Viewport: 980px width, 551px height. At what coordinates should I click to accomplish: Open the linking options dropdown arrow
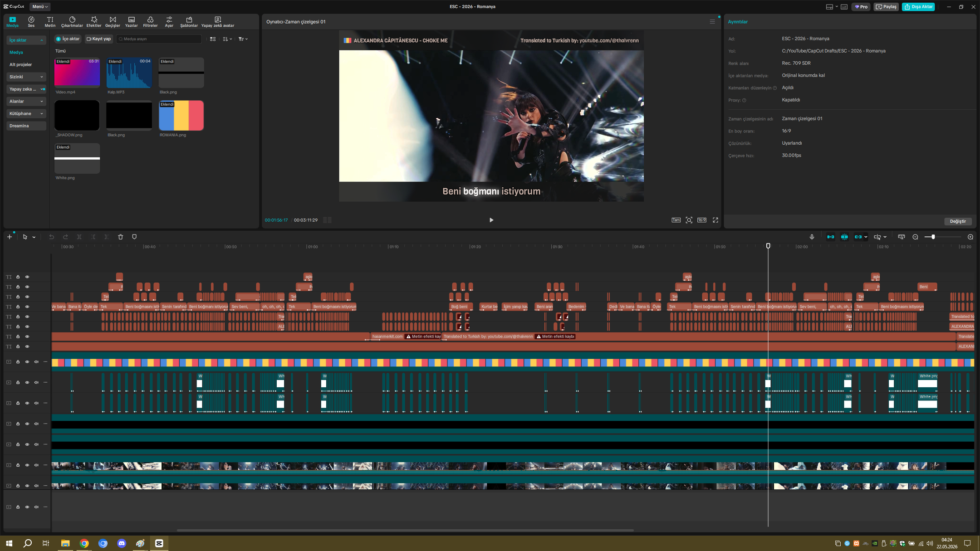[x=866, y=237]
